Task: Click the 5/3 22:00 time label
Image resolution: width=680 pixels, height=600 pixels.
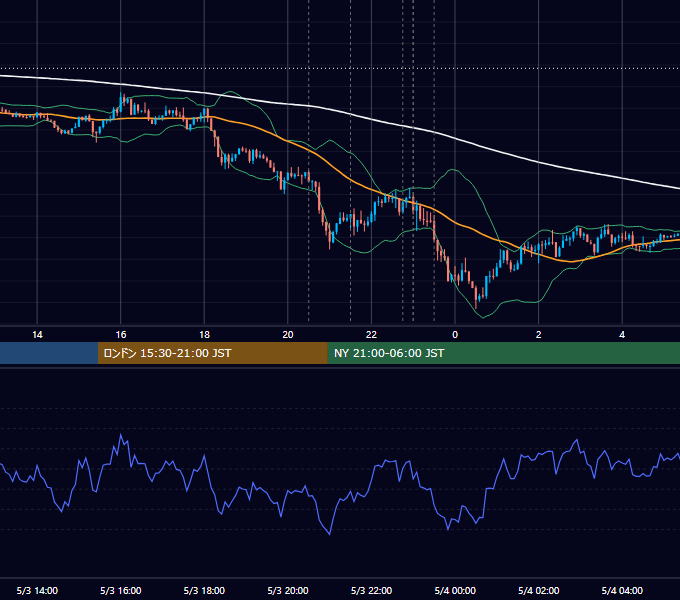Action: pyautogui.click(x=371, y=590)
